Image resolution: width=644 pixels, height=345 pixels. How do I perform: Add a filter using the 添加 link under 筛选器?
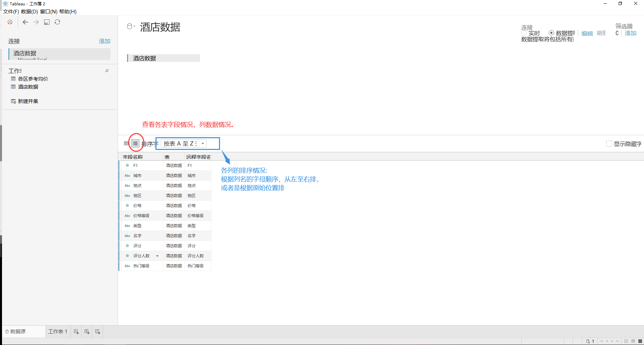tap(631, 33)
